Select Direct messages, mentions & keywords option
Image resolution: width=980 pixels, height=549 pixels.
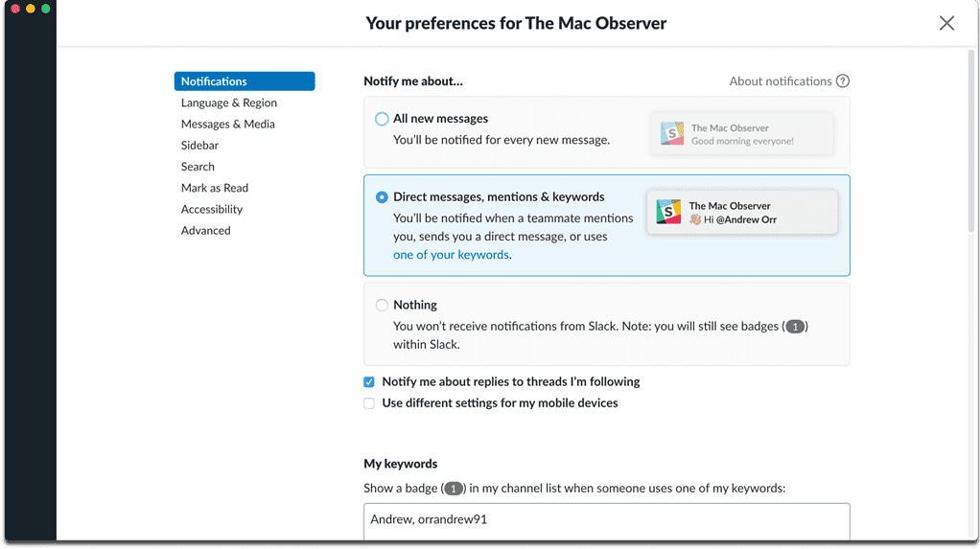382,197
